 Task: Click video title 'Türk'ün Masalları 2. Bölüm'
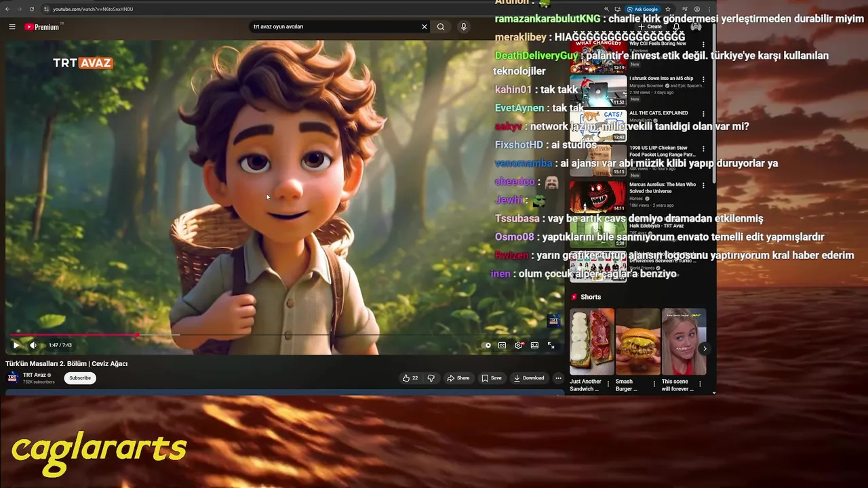pyautogui.click(x=66, y=363)
